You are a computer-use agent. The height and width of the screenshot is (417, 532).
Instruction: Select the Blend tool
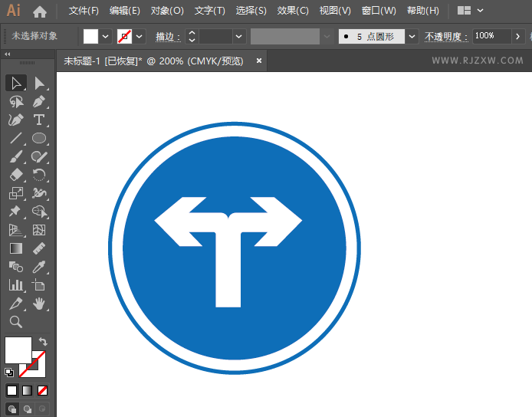[x=16, y=267]
